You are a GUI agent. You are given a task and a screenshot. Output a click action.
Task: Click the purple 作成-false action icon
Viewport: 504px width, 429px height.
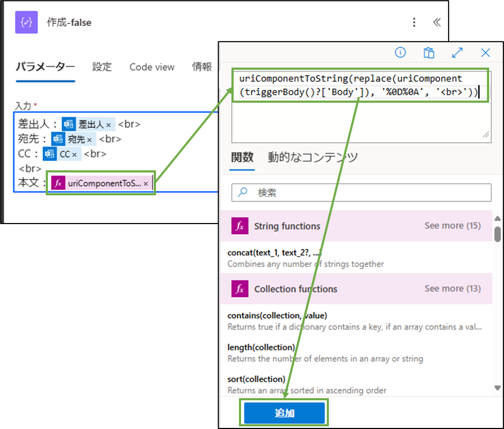(x=27, y=22)
